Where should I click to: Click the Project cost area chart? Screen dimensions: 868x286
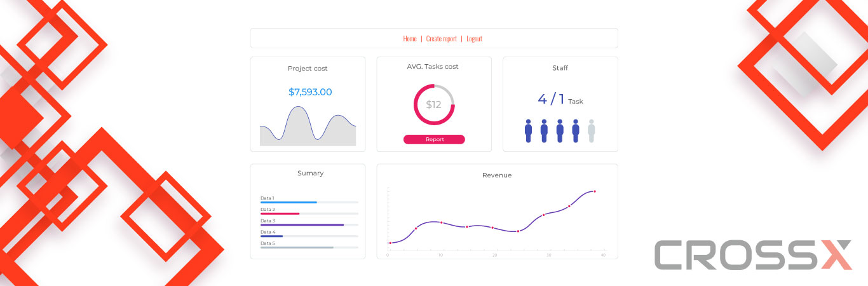(x=308, y=126)
